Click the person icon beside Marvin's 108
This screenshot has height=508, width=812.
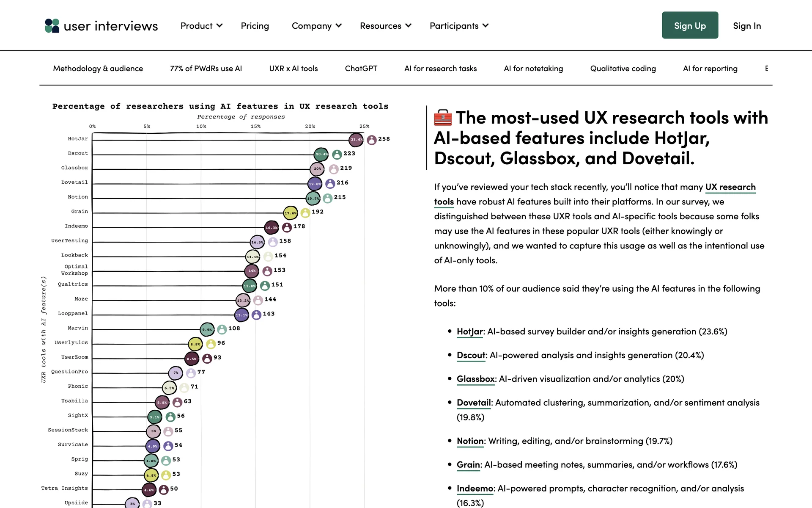(222, 329)
